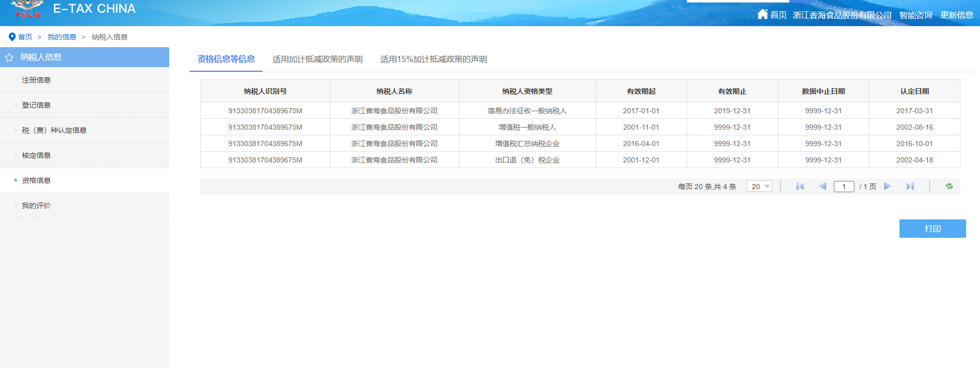Select the 资格信息等信息 tab

[x=226, y=59]
